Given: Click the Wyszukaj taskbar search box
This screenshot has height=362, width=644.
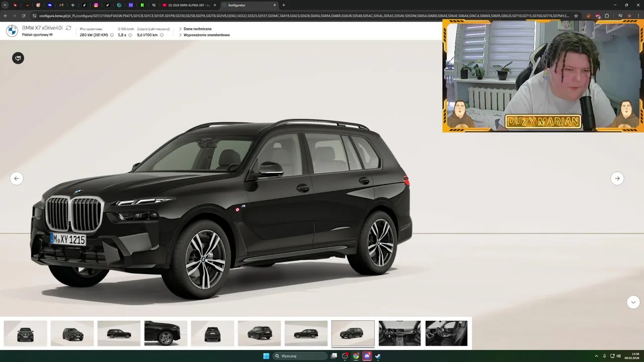Looking at the screenshot, I should pos(301,356).
